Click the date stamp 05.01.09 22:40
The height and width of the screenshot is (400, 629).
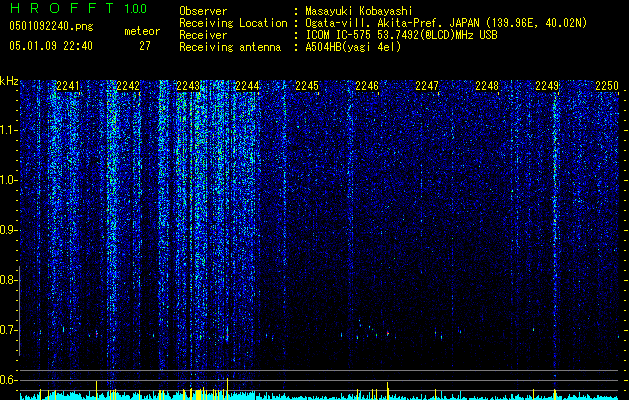(x=51, y=46)
